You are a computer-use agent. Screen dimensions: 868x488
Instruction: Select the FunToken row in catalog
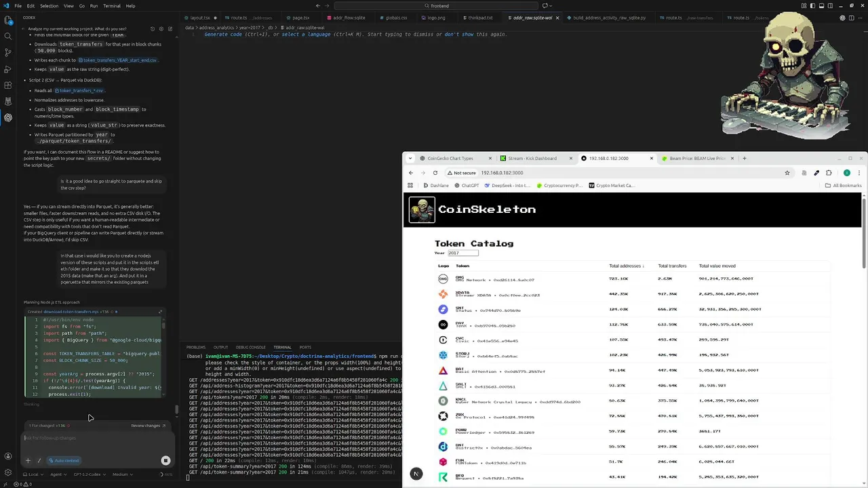[x=634, y=462]
